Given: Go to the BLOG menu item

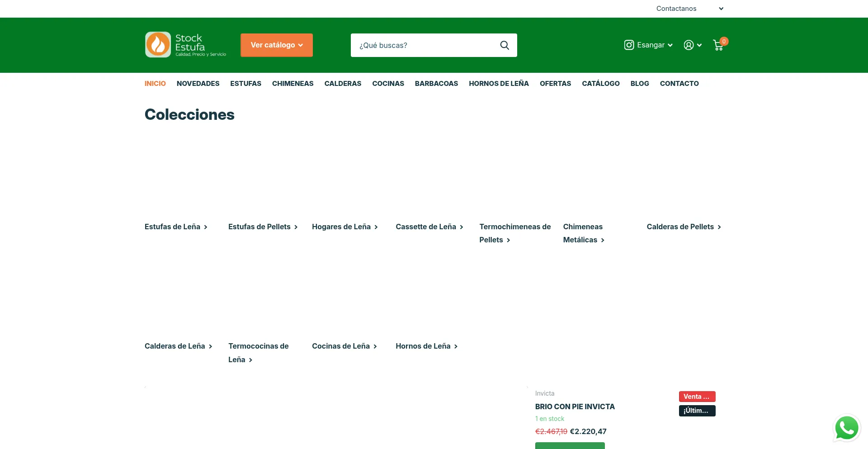Looking at the screenshot, I should (x=639, y=84).
